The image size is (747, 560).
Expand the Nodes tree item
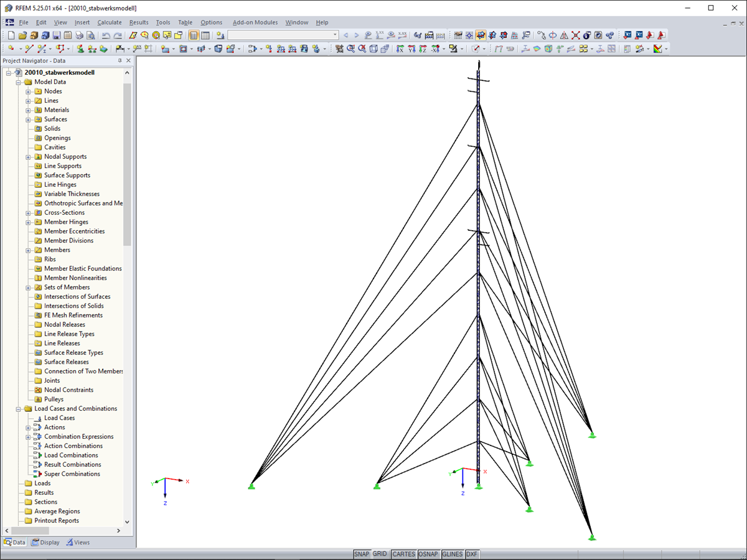[27, 91]
